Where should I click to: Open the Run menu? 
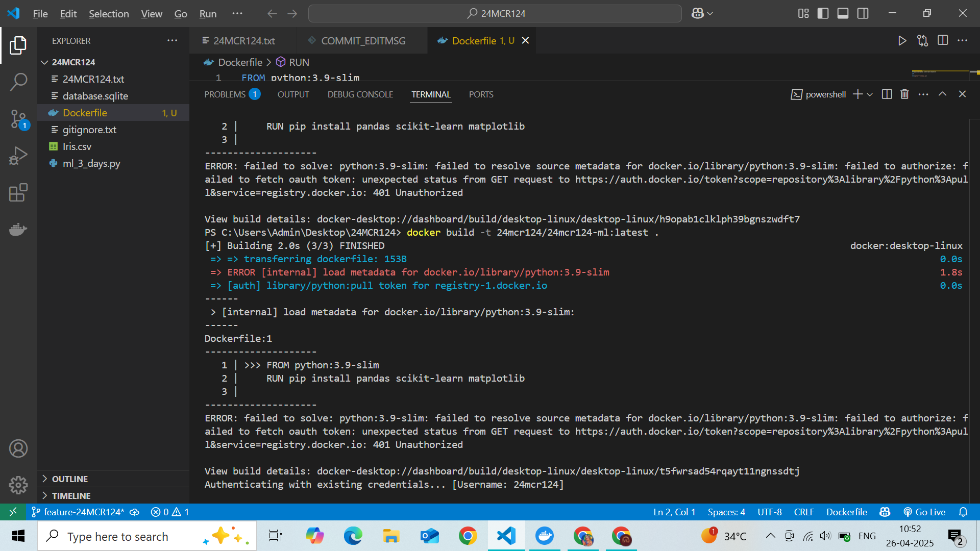208,14
